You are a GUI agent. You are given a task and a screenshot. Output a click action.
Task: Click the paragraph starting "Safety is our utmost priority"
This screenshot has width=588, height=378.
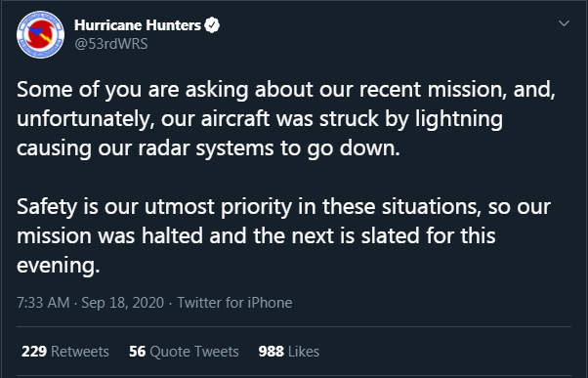pos(283,235)
